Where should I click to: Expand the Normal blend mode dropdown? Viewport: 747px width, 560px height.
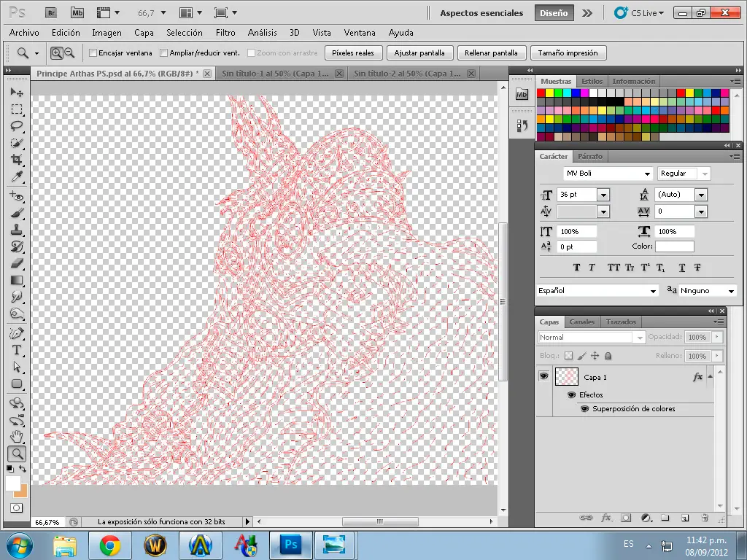point(640,338)
